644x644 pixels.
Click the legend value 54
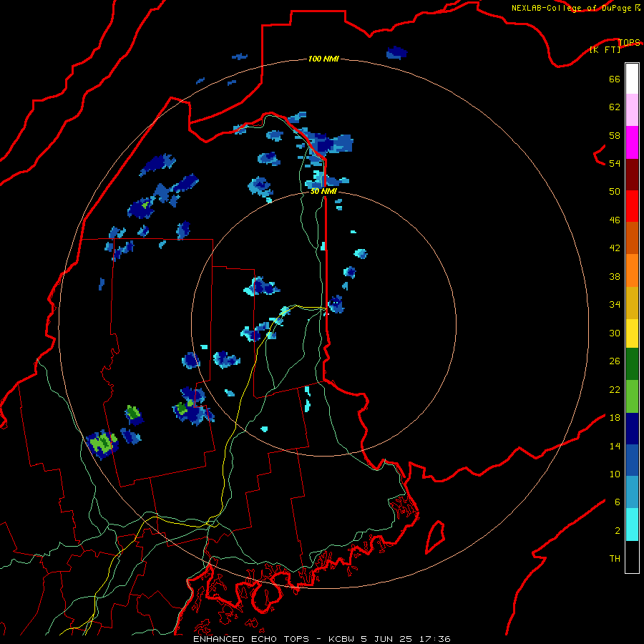coord(615,163)
